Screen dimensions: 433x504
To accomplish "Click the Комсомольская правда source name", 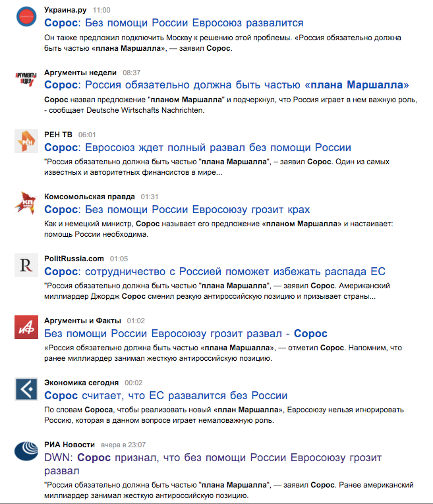I will pyautogui.click(x=90, y=197).
